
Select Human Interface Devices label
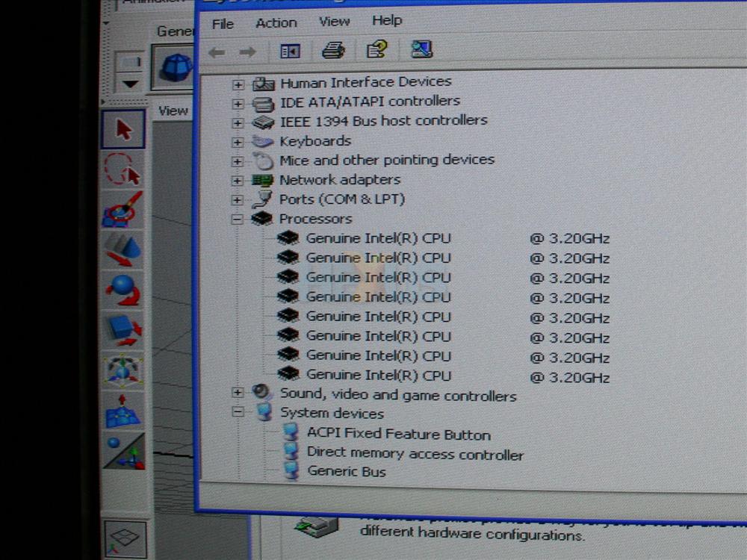tap(365, 82)
